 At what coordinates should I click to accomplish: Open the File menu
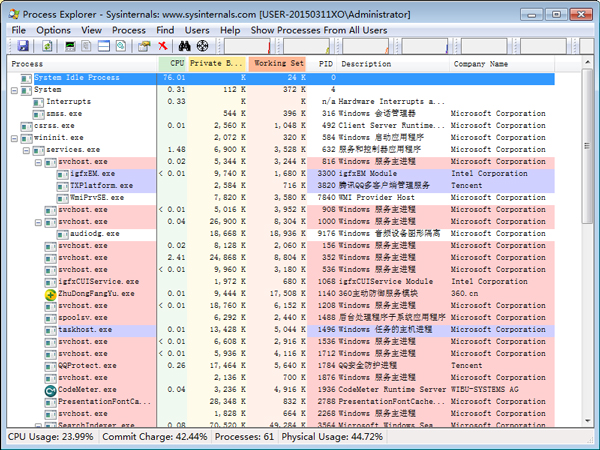coord(18,30)
